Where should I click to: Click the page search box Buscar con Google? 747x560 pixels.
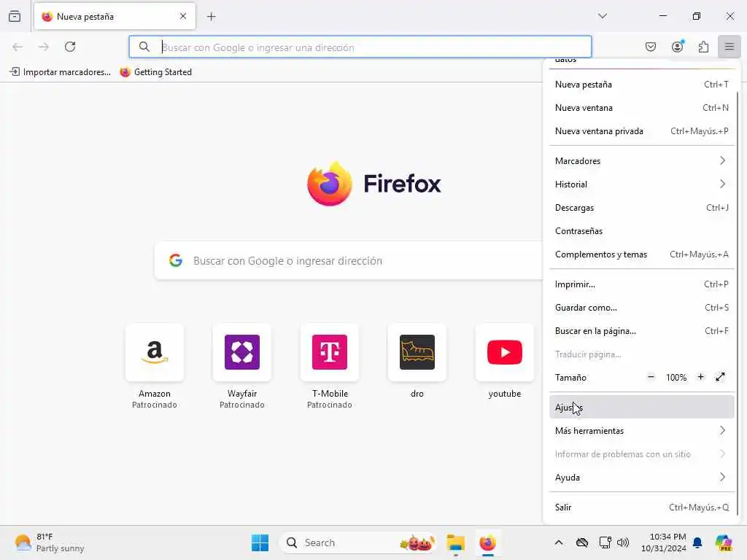click(349, 260)
